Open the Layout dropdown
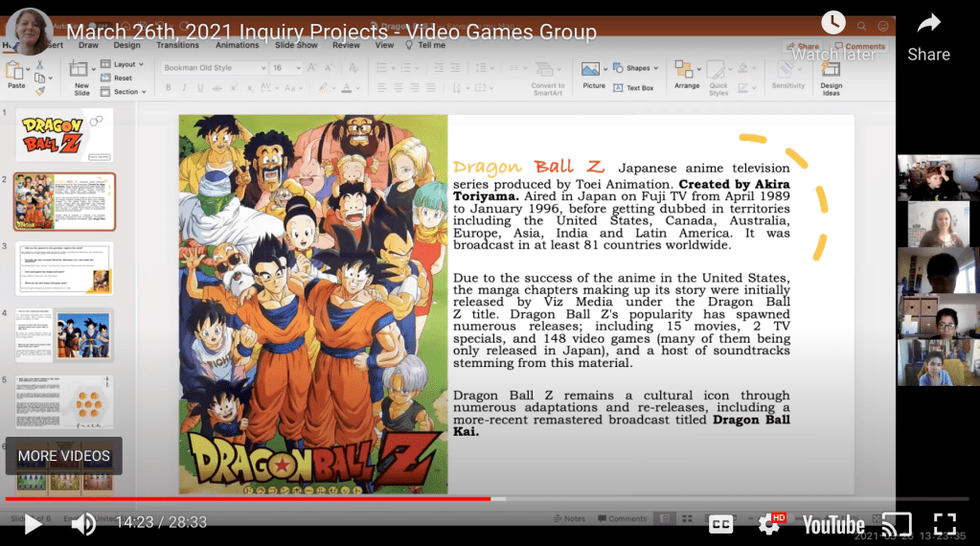Image resolution: width=980 pixels, height=546 pixels. point(124,64)
